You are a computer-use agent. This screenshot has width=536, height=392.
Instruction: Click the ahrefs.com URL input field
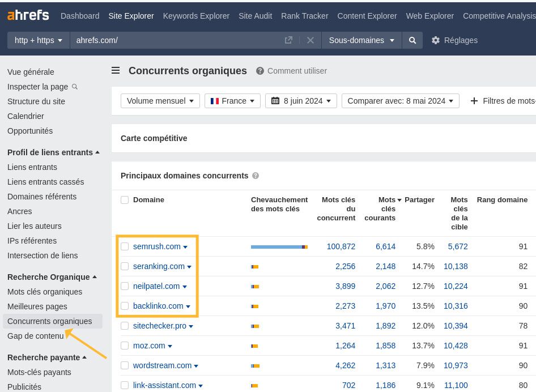click(x=170, y=40)
